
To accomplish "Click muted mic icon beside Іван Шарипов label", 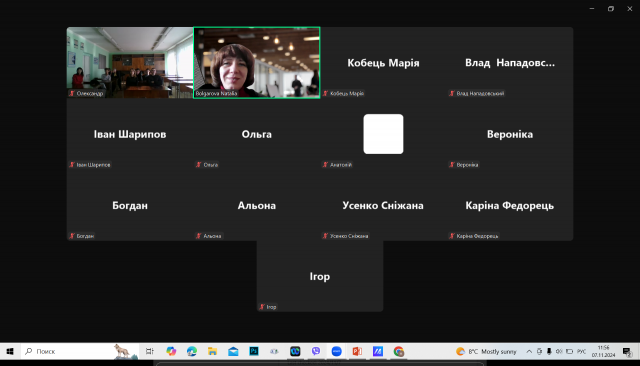I will coord(72,165).
